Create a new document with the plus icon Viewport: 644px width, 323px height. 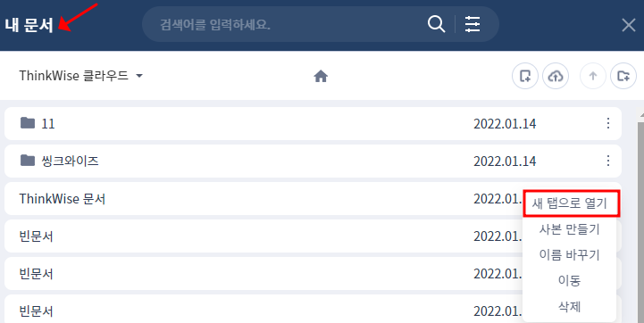[x=525, y=76]
